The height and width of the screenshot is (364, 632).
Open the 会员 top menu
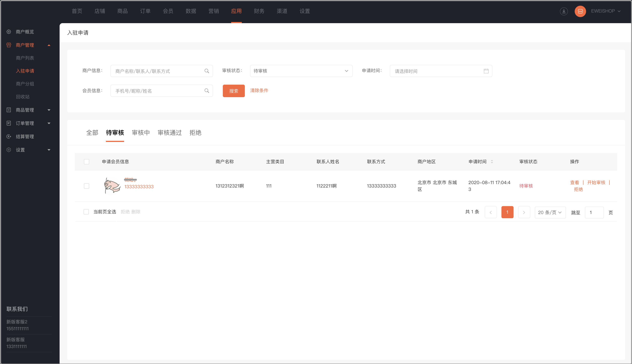tap(168, 11)
